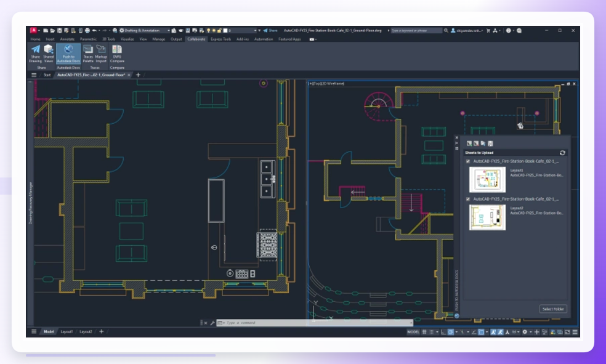Screen dimensions: 606x364
Task: Open the Express Tools ribbon tab
Action: (x=220, y=39)
